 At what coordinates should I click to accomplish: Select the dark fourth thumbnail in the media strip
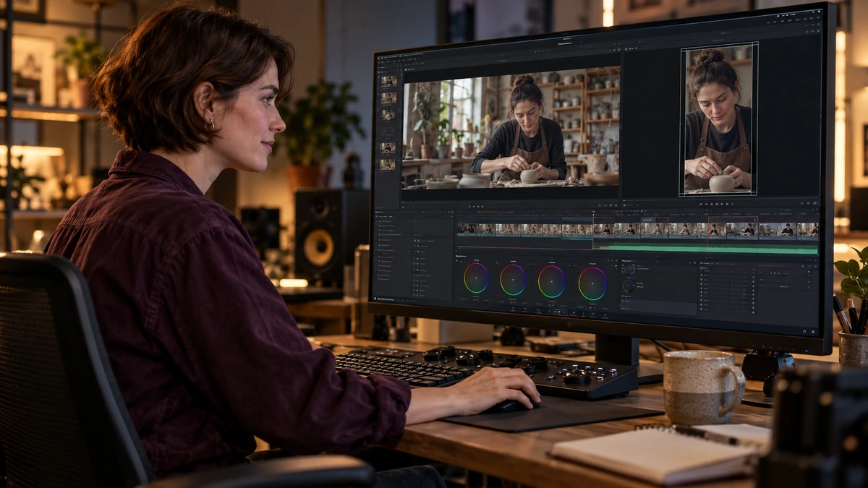point(388,132)
